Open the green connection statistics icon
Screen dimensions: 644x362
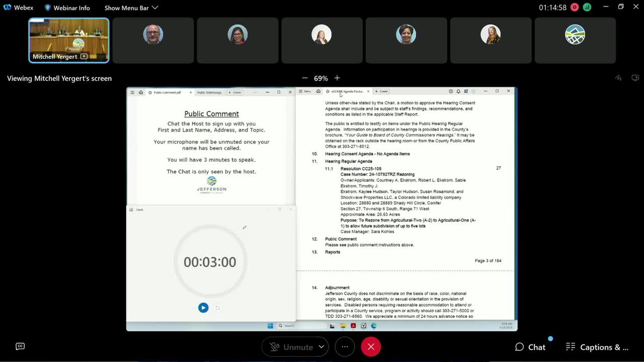[x=587, y=8]
